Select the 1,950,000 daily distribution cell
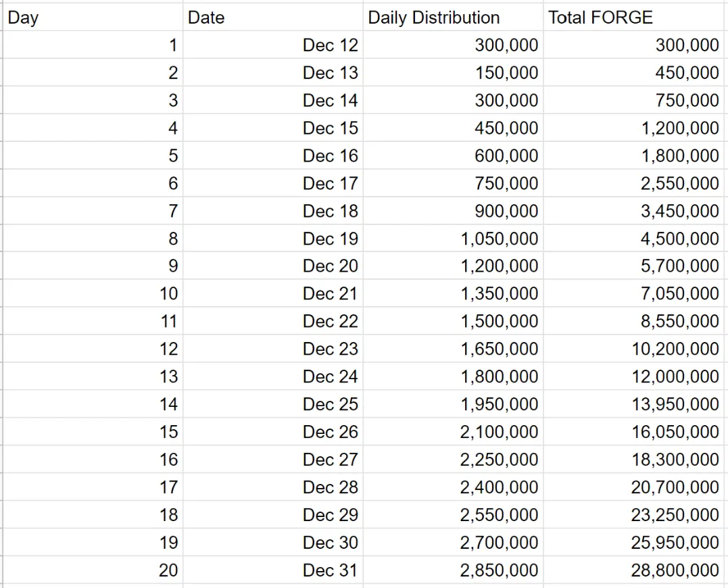The height and width of the screenshot is (588, 728). click(x=453, y=404)
